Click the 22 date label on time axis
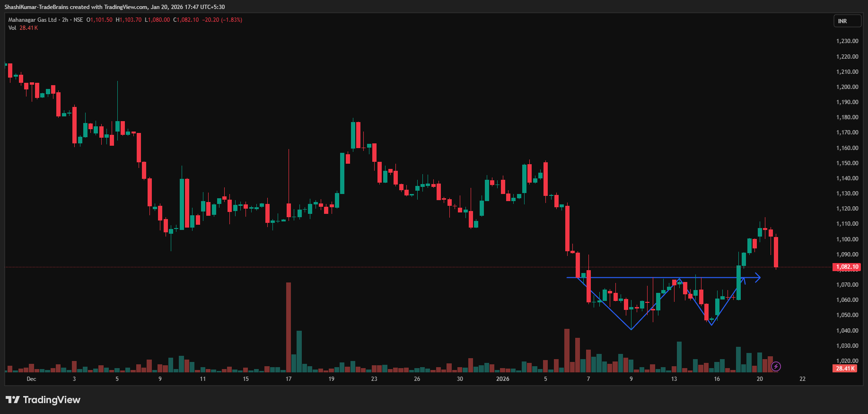The height and width of the screenshot is (414, 868). [802, 379]
